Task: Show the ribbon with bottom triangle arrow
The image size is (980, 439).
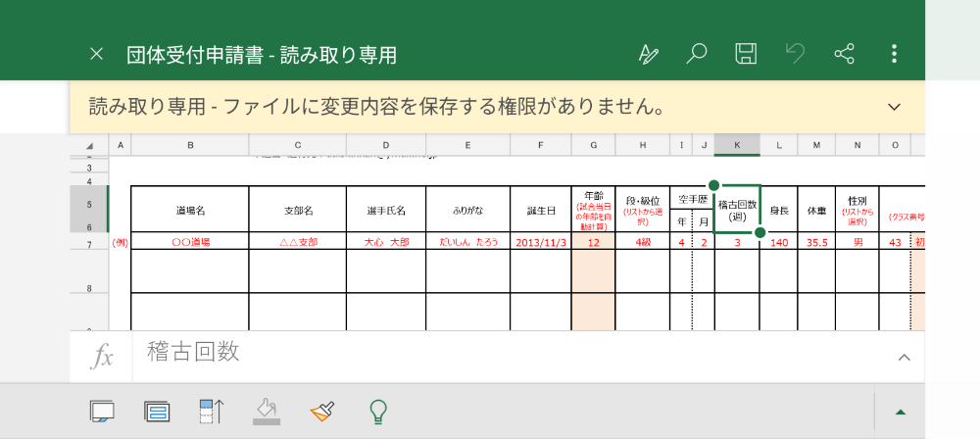Action: [x=901, y=412]
